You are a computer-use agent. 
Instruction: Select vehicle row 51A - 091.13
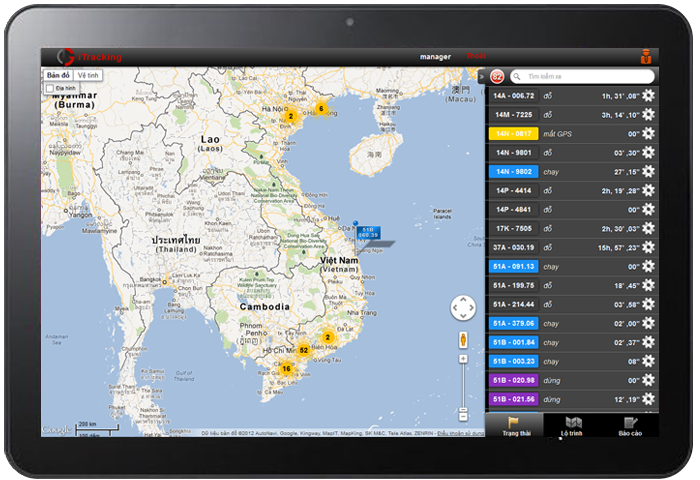pyautogui.click(x=572, y=267)
